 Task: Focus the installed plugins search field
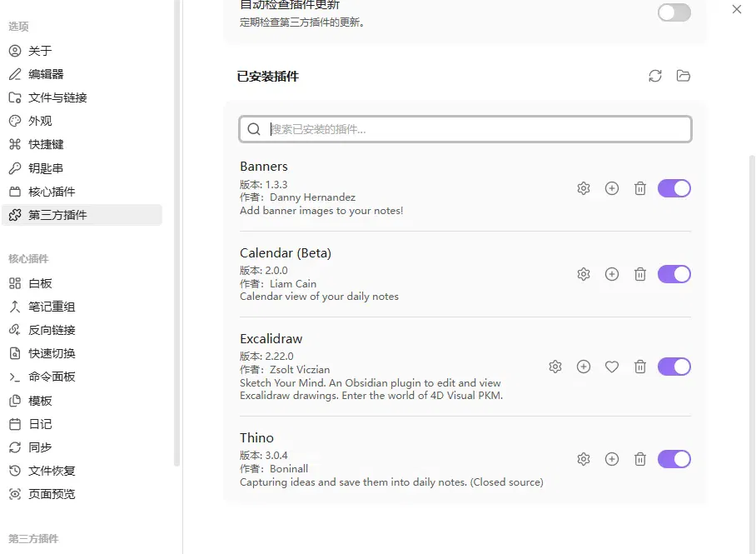[465, 129]
